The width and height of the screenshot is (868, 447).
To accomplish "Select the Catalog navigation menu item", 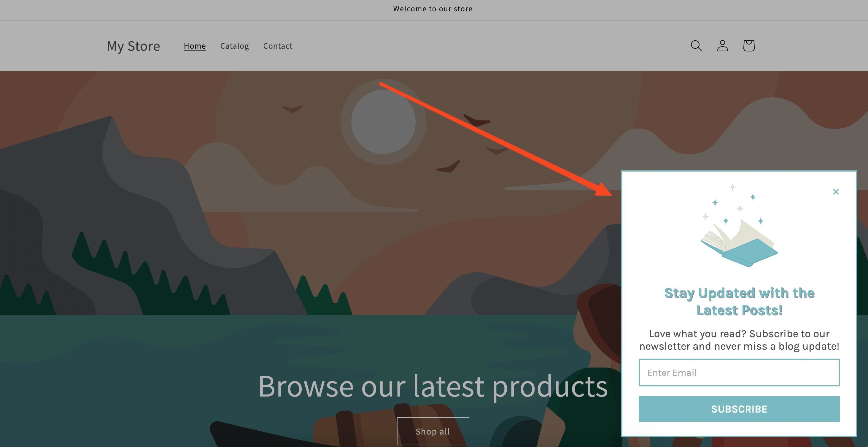I will click(234, 45).
